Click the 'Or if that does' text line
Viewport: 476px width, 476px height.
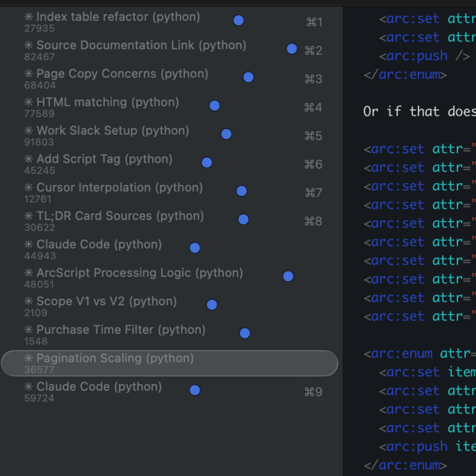tap(419, 112)
